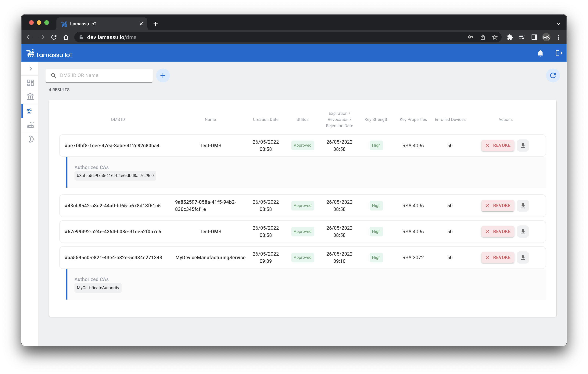The width and height of the screenshot is (588, 374).
Task: Click DMS ID #43cb8542-a3d2-44a0-bf65-b678d13f61c5
Action: (x=113, y=206)
